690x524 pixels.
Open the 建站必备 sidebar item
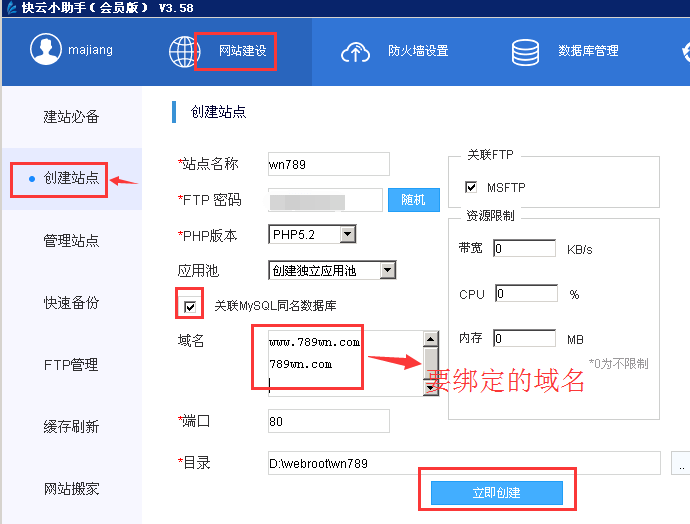click(71, 117)
